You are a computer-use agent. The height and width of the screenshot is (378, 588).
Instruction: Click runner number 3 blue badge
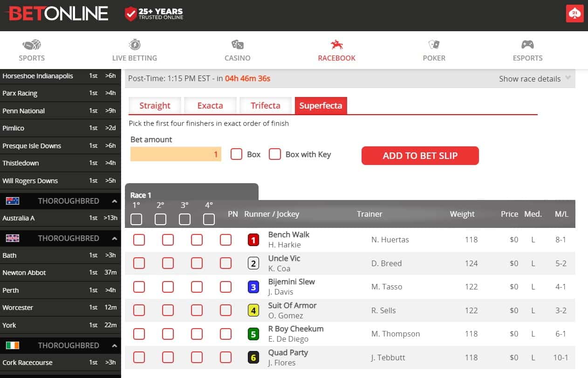click(253, 287)
